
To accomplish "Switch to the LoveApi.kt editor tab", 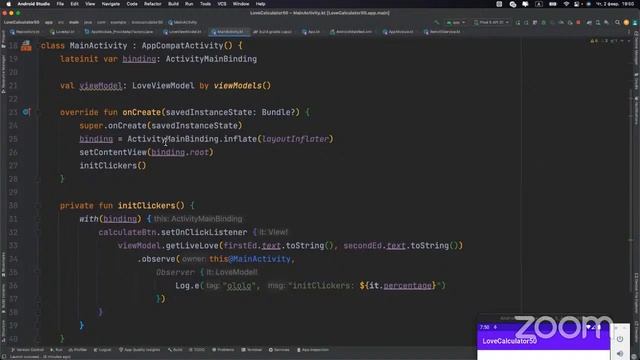I will tap(62, 32).
